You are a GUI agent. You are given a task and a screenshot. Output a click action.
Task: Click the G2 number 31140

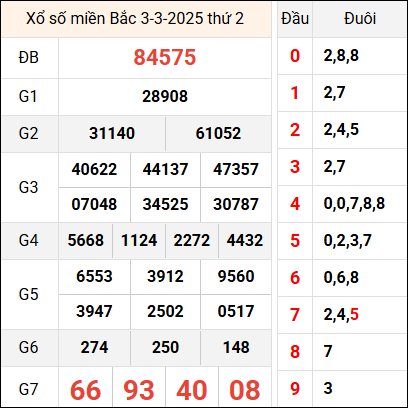pos(112,133)
